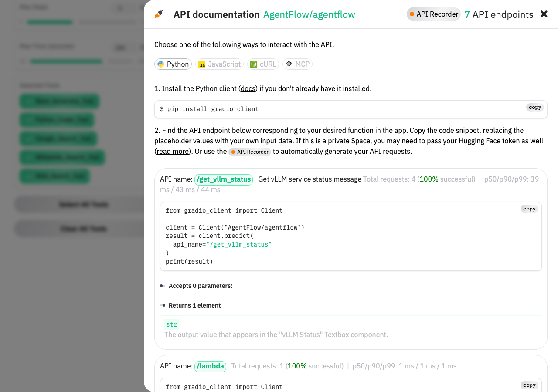
Task: Click the print(result) code line
Action: click(189, 261)
